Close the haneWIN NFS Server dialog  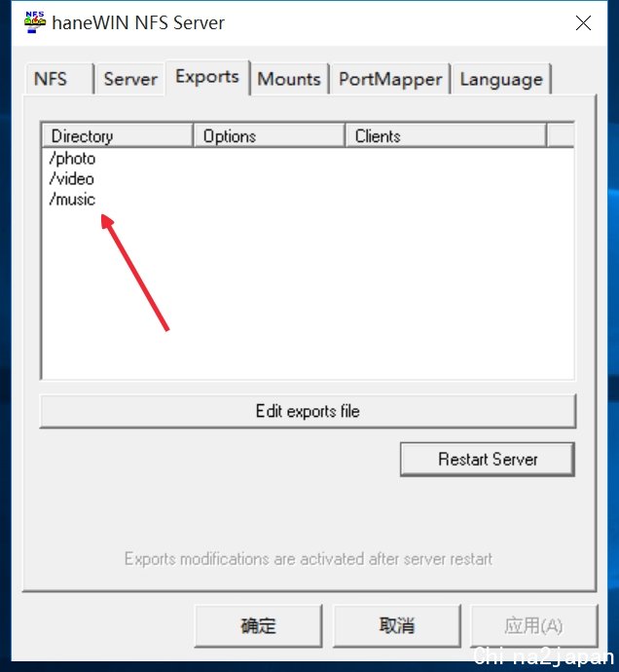[583, 22]
